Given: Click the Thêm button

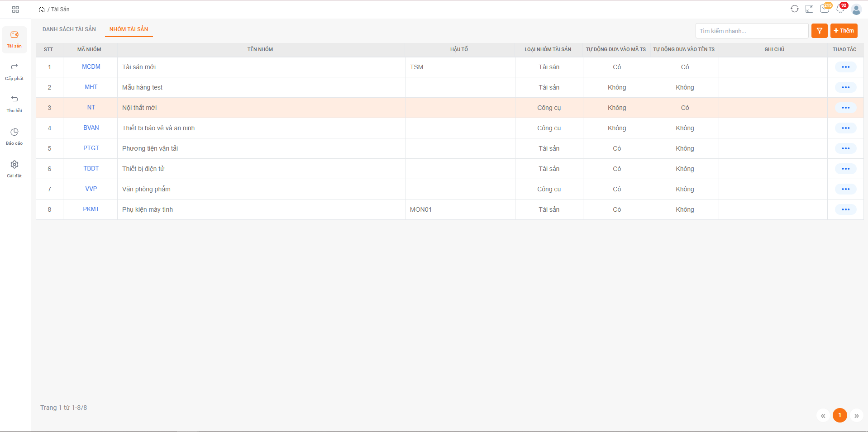Looking at the screenshot, I should pos(844,31).
